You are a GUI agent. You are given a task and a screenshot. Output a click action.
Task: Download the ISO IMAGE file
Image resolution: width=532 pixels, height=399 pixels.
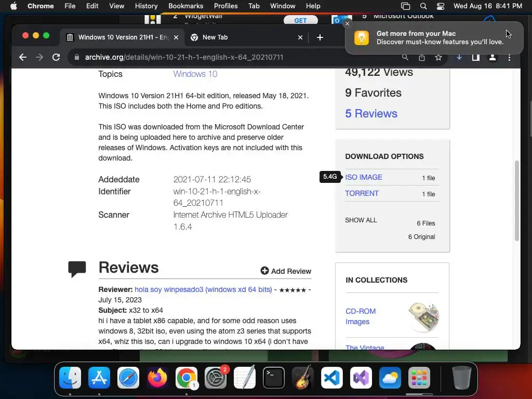click(363, 177)
